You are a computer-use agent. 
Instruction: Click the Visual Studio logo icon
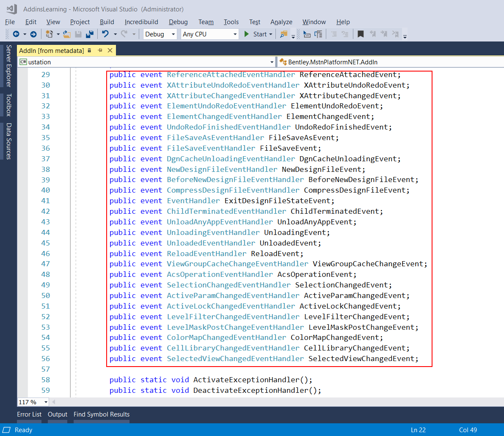tap(12, 9)
